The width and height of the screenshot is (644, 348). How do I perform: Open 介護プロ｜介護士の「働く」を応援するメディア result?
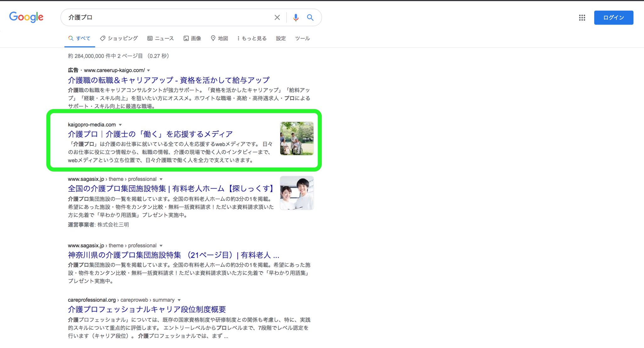tap(150, 134)
